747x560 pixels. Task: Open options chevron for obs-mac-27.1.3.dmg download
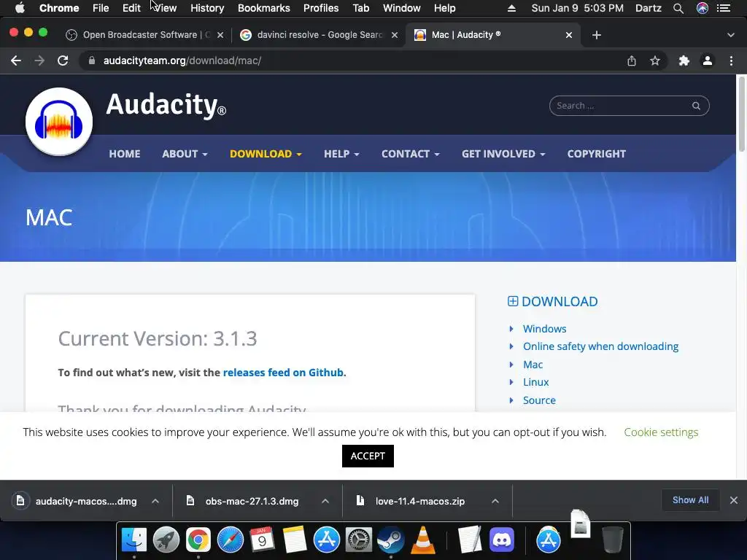pos(325,501)
